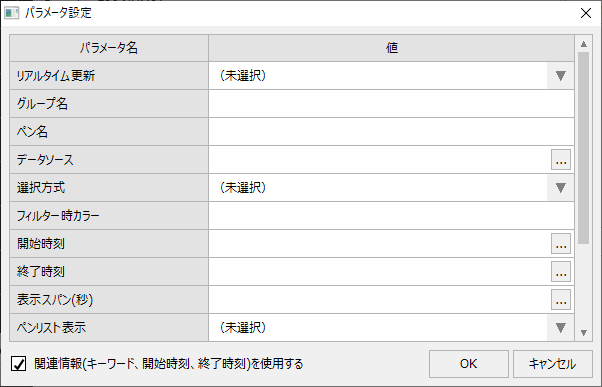Click the scrollbar down arrow

tap(584, 332)
